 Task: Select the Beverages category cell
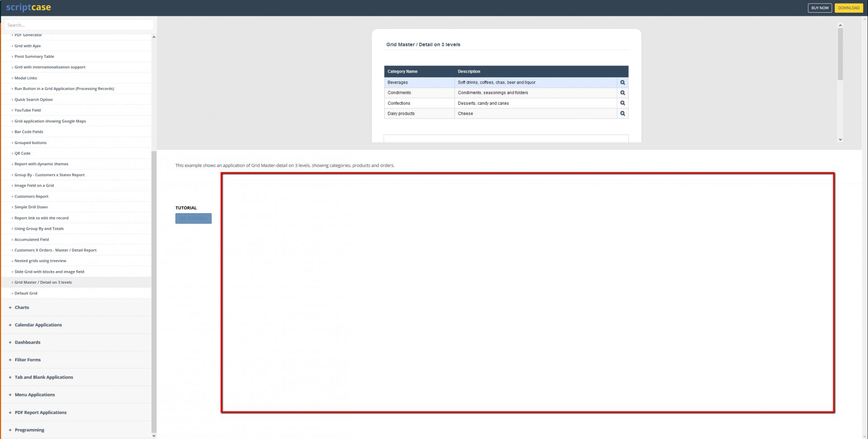[x=420, y=83]
